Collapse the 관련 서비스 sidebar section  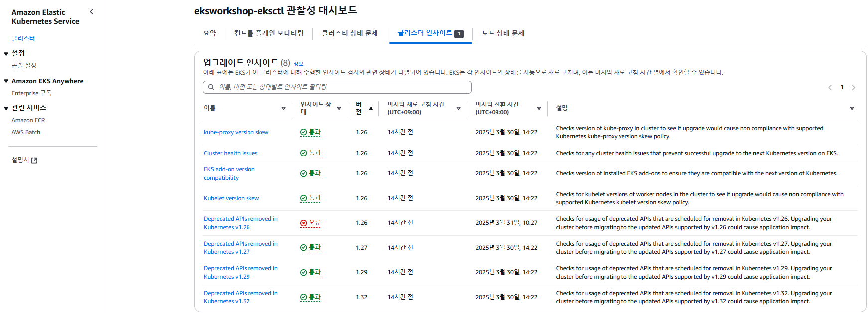[x=6, y=108]
